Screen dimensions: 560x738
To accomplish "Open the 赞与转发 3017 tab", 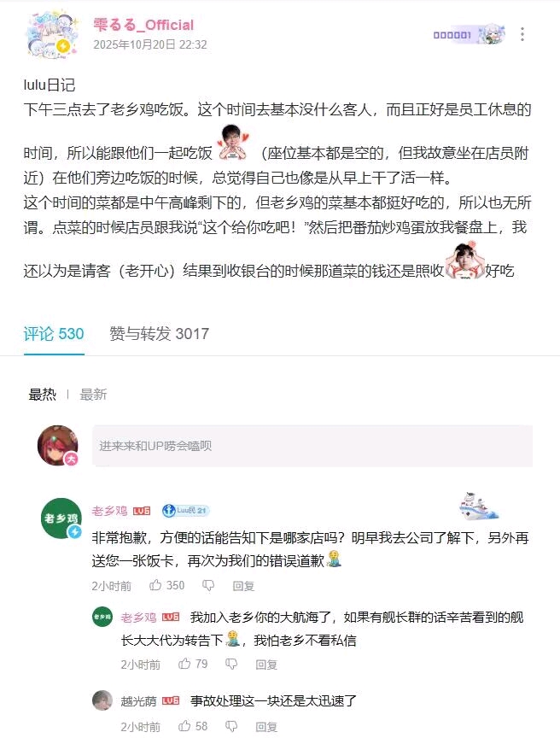I will [159, 334].
